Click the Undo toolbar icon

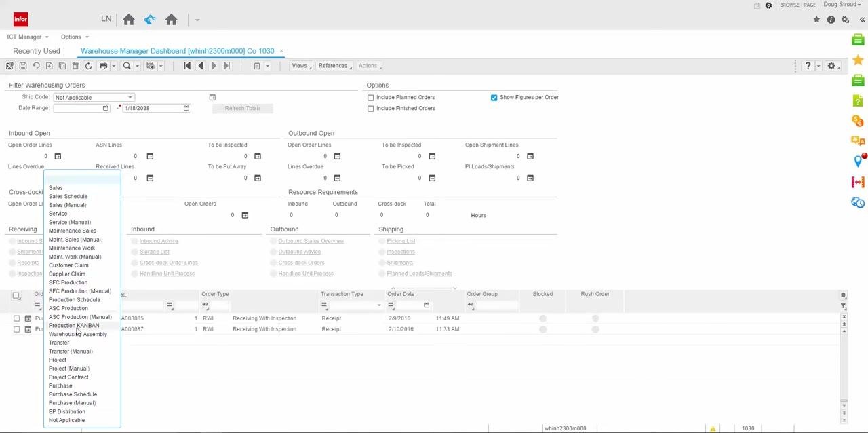[x=36, y=66]
